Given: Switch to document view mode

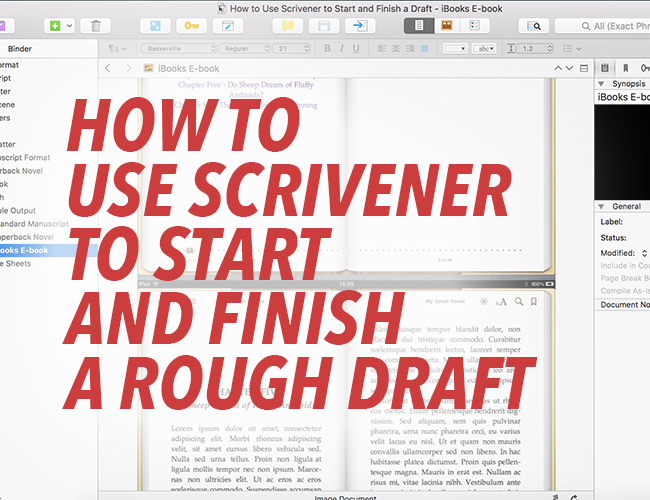Looking at the screenshot, I should (x=419, y=26).
